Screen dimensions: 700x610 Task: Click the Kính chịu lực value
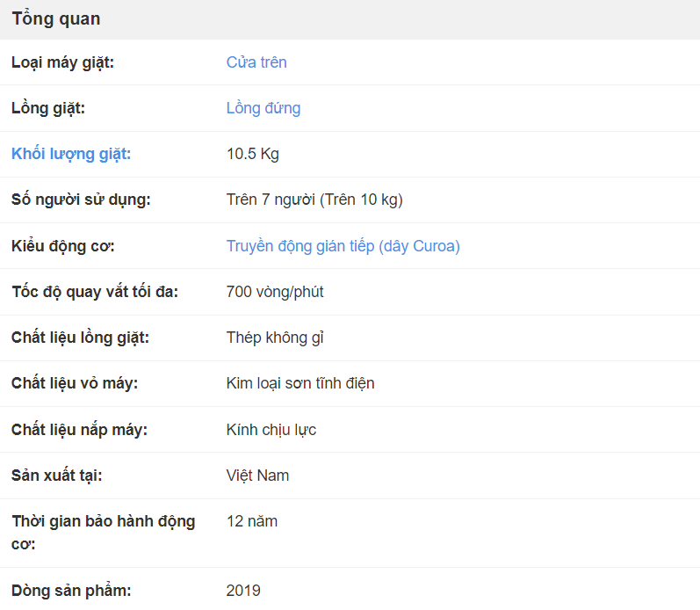click(x=271, y=430)
